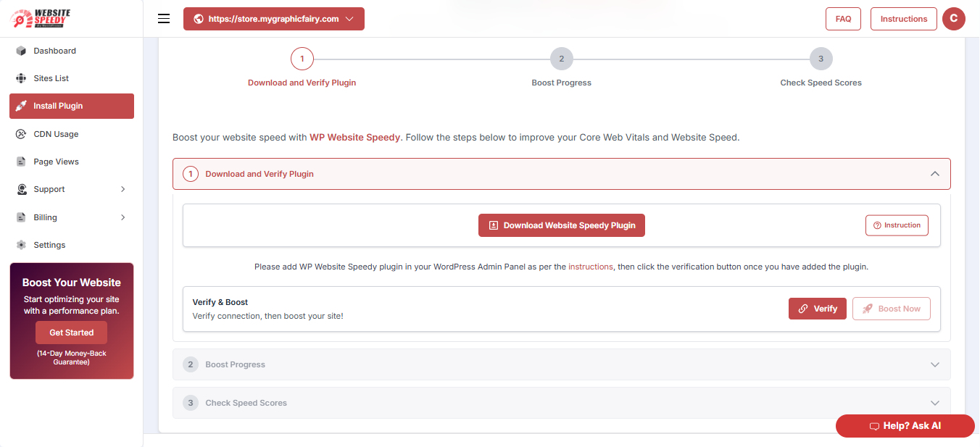Open the Dashboard cube icon
The image size is (980, 447).
pyautogui.click(x=21, y=51)
